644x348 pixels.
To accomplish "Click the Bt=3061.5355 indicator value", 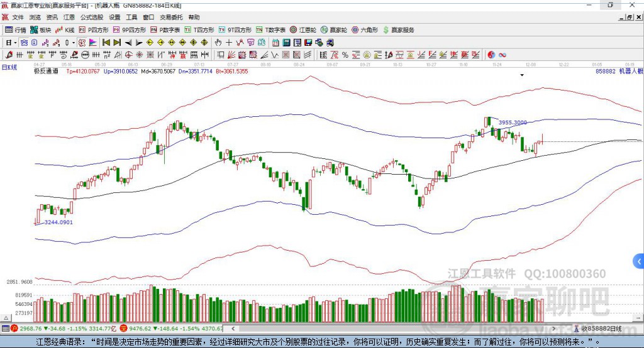I will (x=232, y=71).
